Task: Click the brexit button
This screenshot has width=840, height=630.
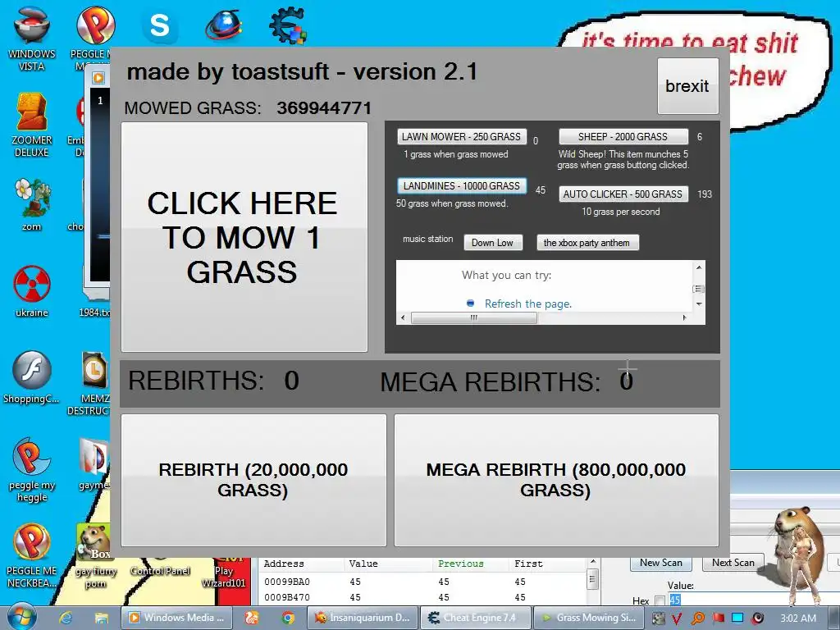Action: tap(687, 85)
